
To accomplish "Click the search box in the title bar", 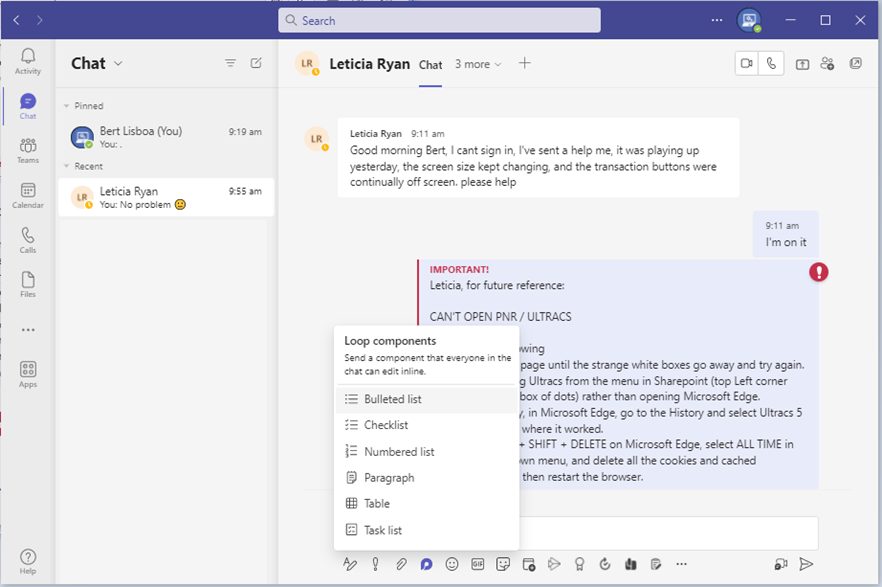I will 439,20.
